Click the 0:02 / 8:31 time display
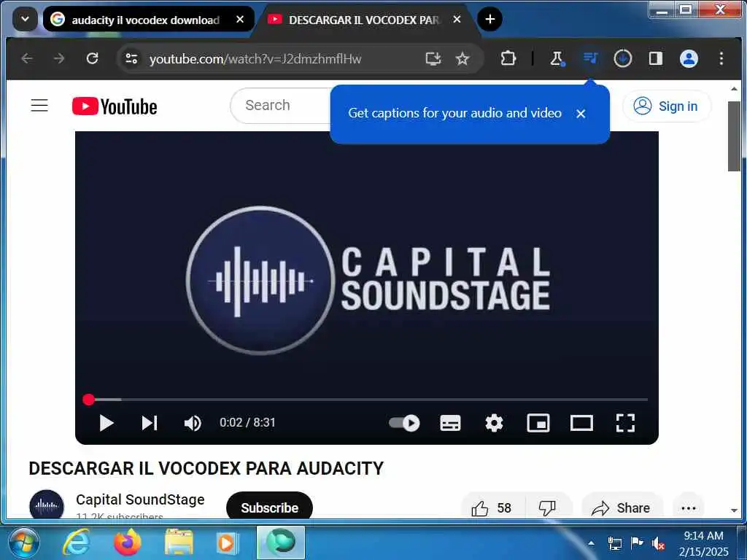747x560 pixels. pyautogui.click(x=247, y=422)
